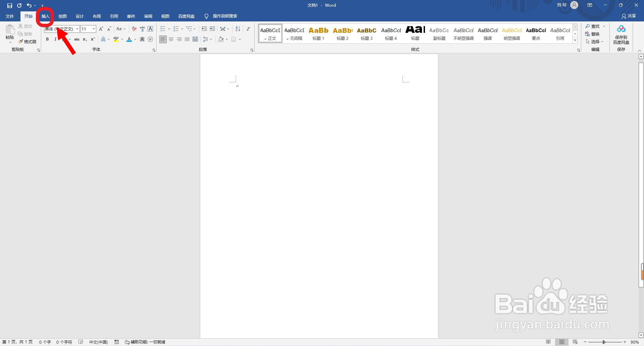Click the character border icon
Screen dimensions: 644x346
[150, 29]
